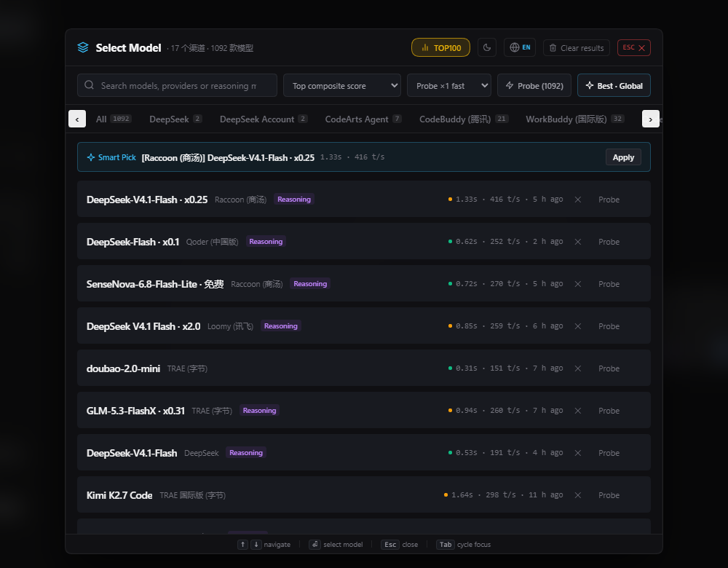Remove probe result for GLM-5.3-FlashX
This screenshot has height=568, width=728.
click(578, 411)
